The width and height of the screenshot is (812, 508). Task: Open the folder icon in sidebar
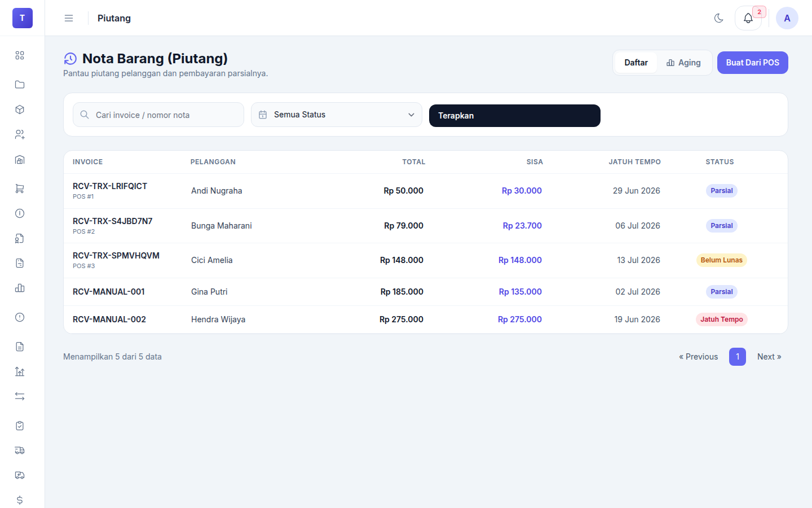click(x=20, y=85)
